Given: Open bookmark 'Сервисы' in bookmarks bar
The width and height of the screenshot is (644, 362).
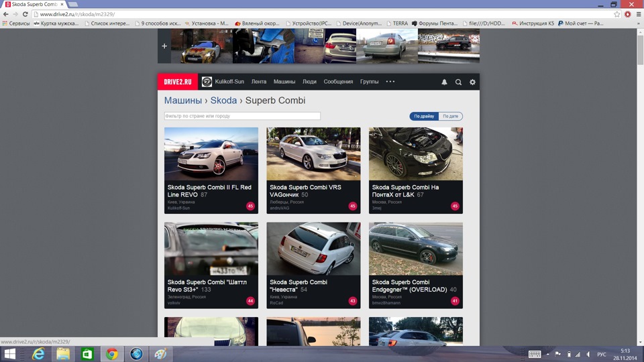Looking at the screenshot, I should click(16, 23).
